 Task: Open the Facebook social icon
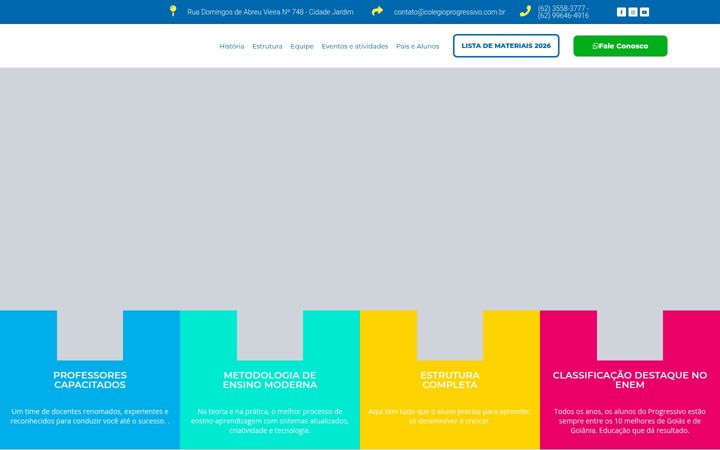click(621, 12)
